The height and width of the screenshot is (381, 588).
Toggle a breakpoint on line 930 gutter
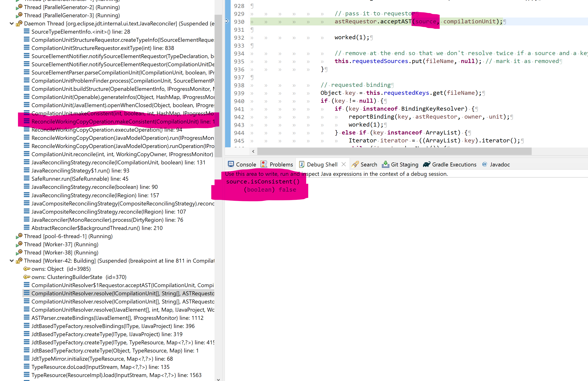tap(228, 21)
